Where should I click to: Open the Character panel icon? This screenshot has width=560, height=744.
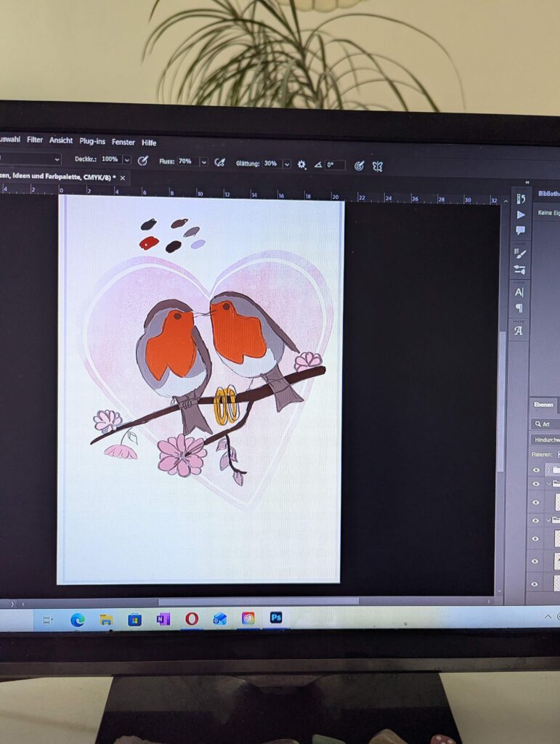point(519,292)
